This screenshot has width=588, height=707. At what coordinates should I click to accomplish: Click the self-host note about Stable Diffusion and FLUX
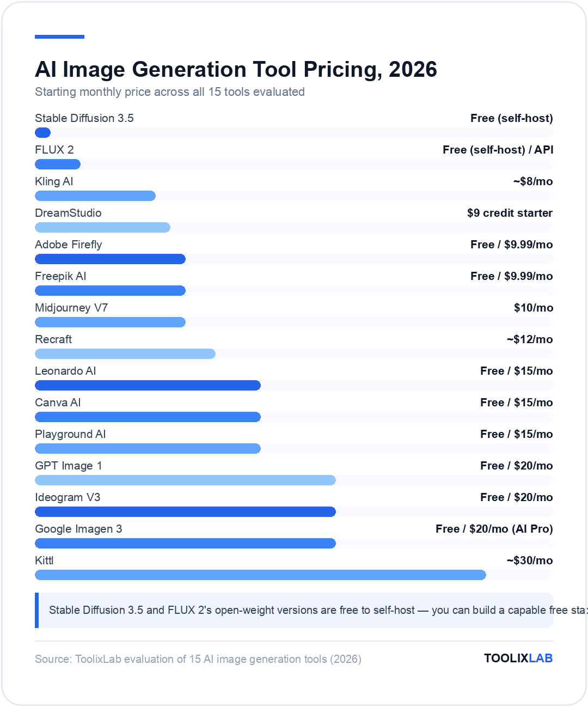tap(294, 610)
